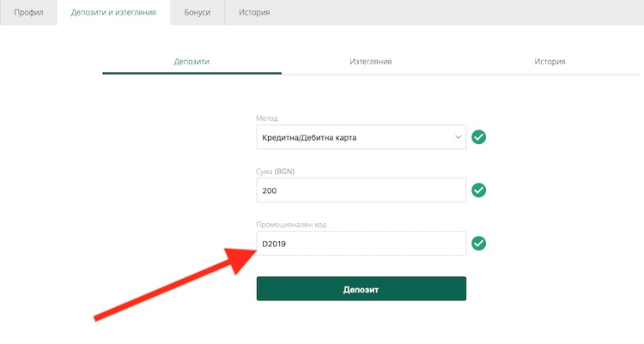Switch to the Профил tab
Image resolution: width=644 pixels, height=344 pixels.
tap(28, 12)
